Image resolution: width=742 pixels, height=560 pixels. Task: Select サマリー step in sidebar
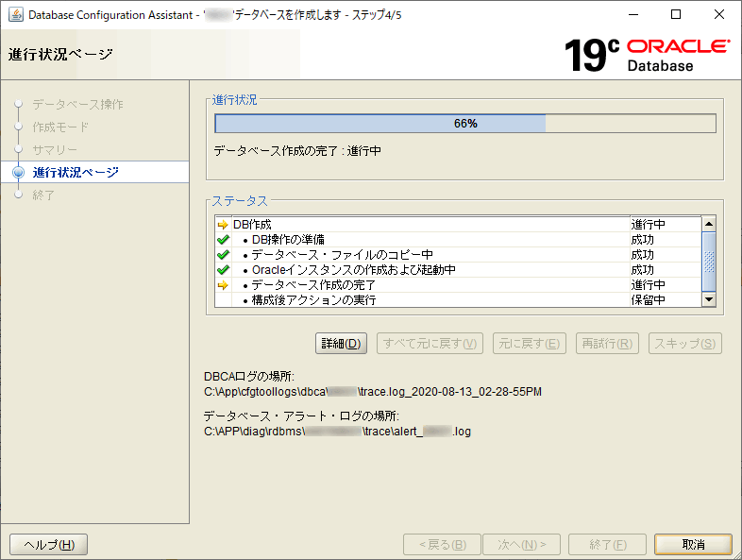point(55,149)
